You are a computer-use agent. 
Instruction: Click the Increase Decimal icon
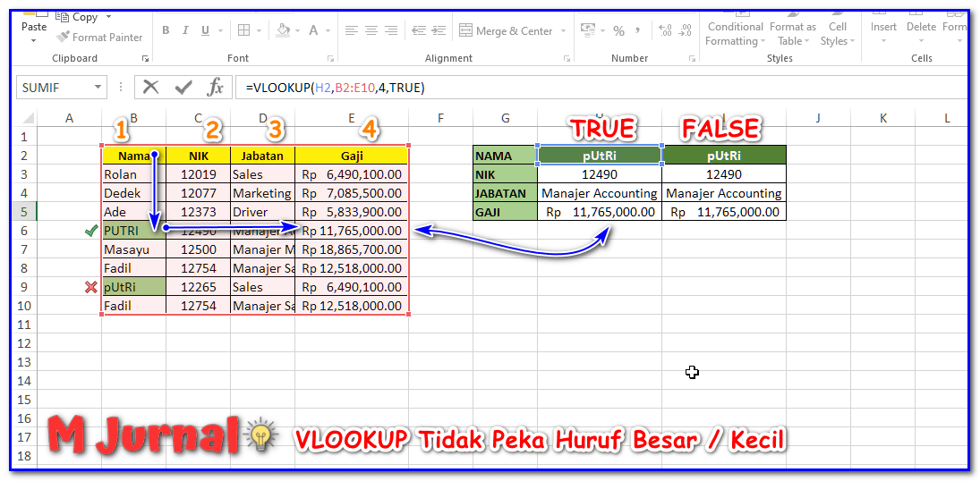pos(665,31)
